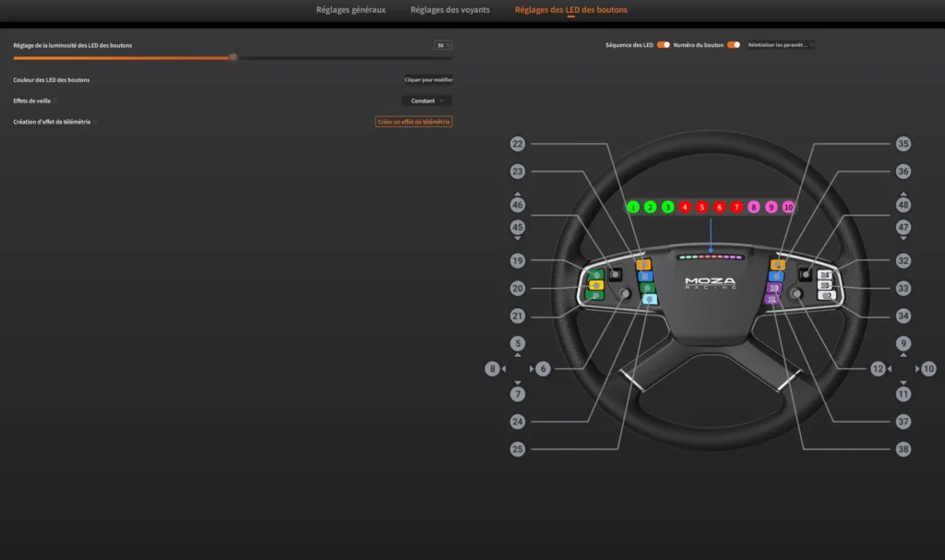The image size is (945, 560).
Task: Click button number 22 marker
Action: [x=518, y=144]
